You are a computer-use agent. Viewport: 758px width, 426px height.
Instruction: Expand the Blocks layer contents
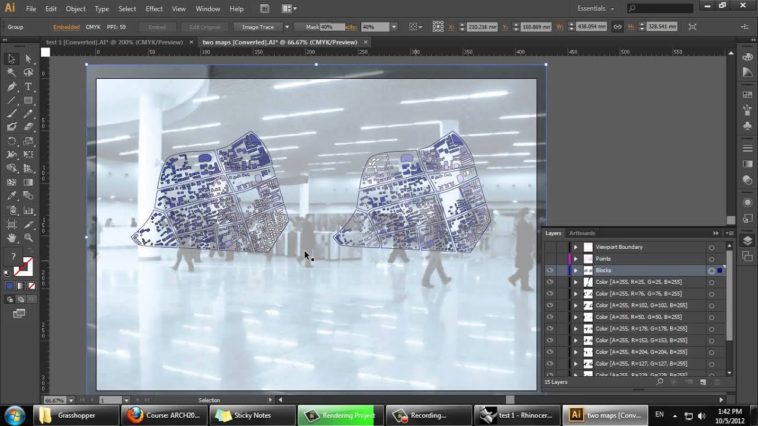click(576, 270)
